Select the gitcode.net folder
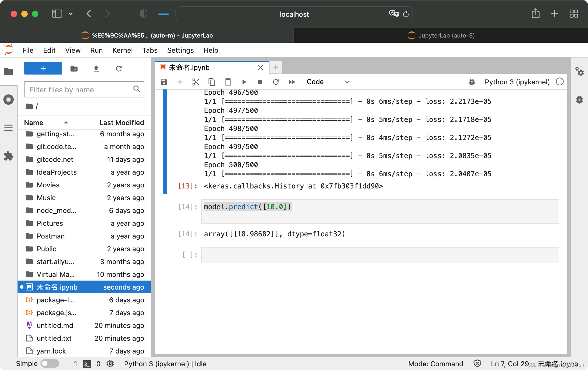588x370 pixels. coord(84,159)
